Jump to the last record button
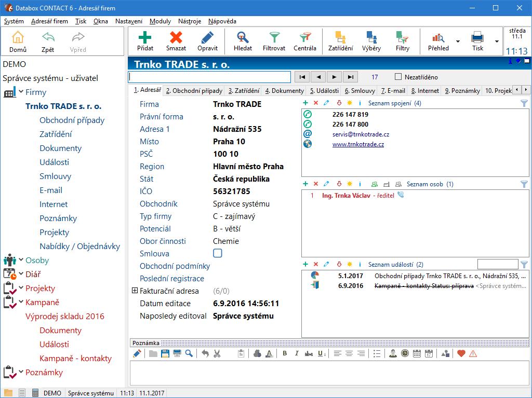Image resolution: width=532 pixels, height=398 pixels. tap(351, 77)
